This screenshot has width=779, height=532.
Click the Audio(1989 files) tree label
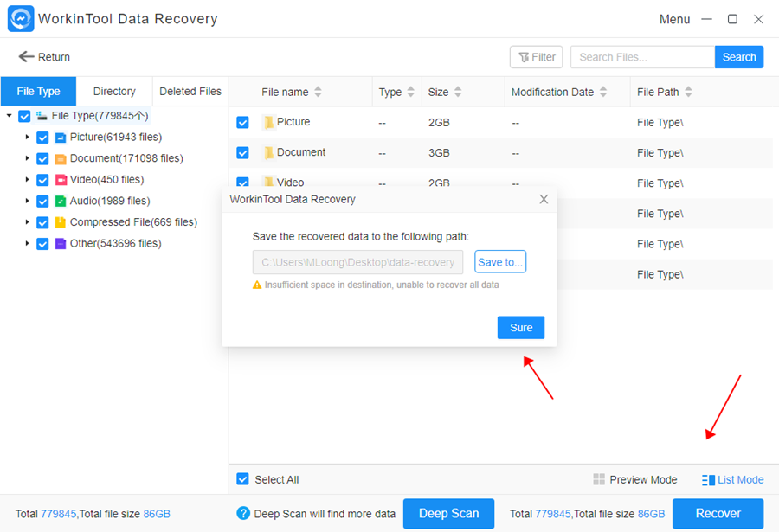(x=110, y=202)
